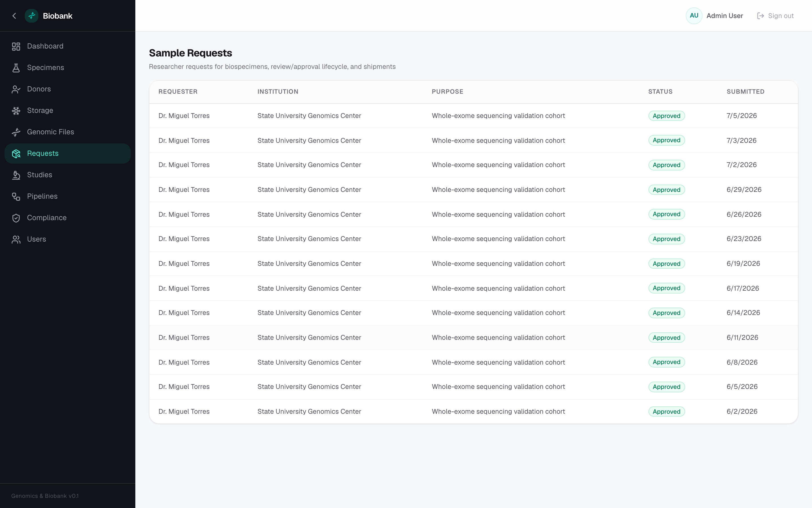The image size is (812, 508).
Task: Click the sign out arrow icon
Action: click(x=760, y=16)
